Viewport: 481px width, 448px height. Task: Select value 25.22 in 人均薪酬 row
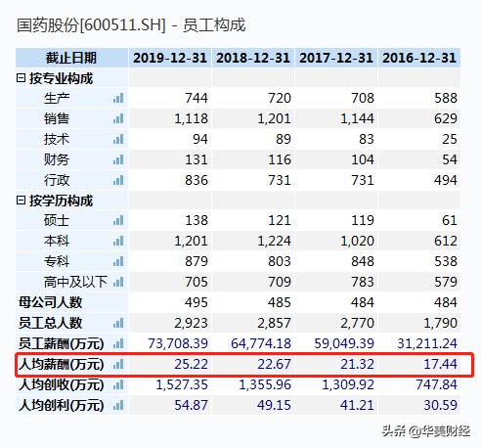click(191, 364)
